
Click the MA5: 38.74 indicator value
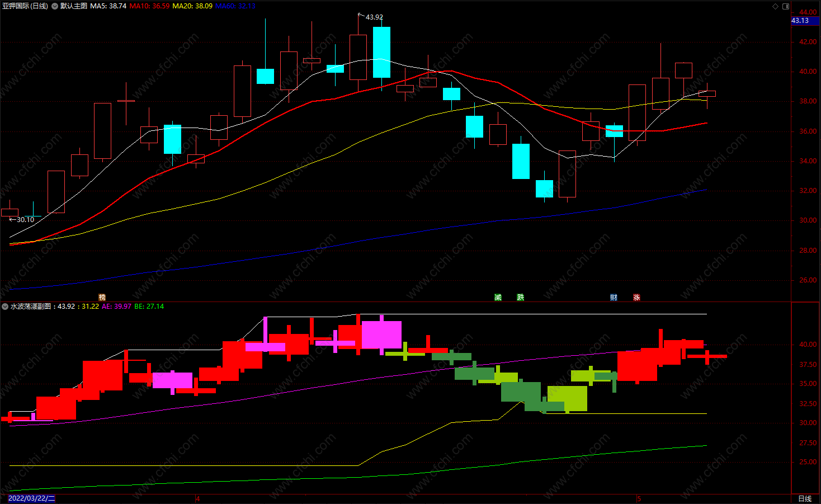(108, 6)
